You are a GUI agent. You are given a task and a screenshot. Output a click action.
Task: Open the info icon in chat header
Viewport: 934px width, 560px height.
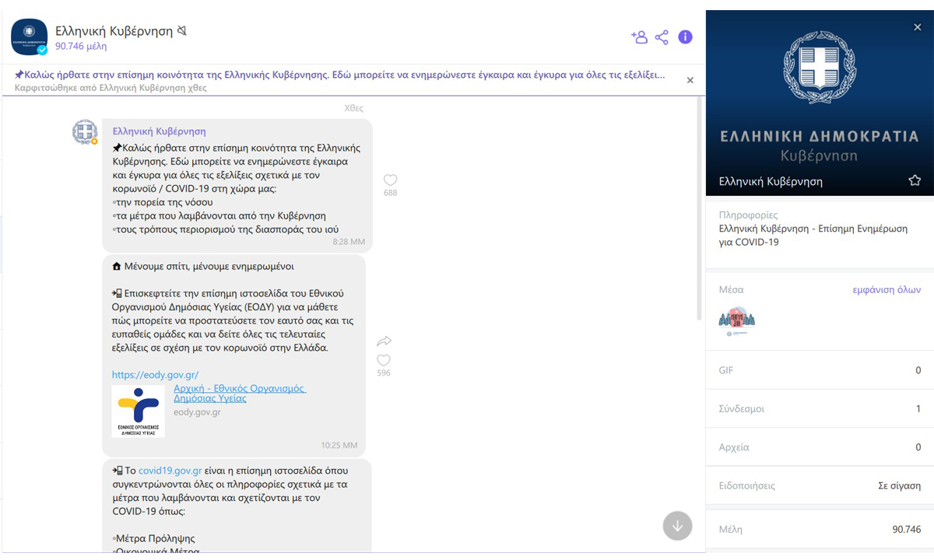(x=685, y=37)
